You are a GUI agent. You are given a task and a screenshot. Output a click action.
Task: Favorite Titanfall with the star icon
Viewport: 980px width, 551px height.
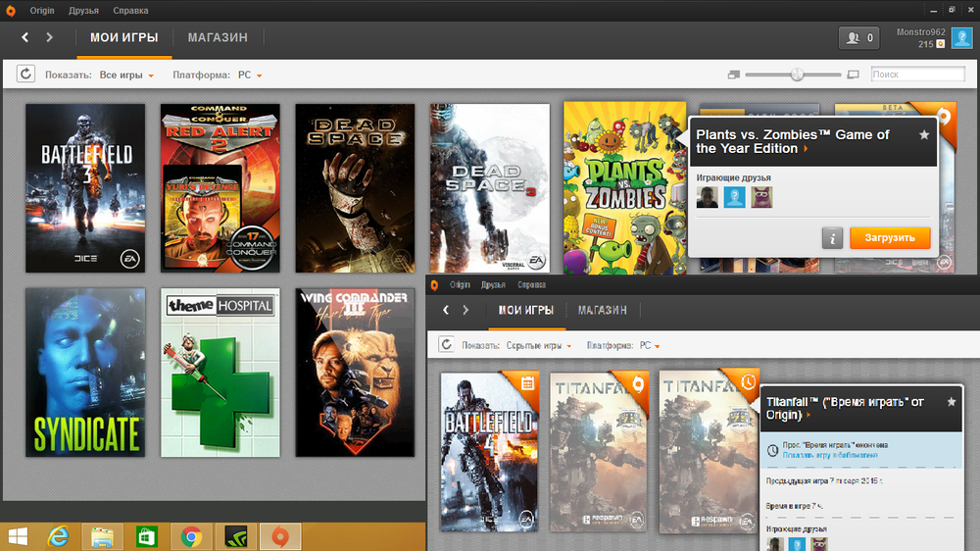pos(952,402)
